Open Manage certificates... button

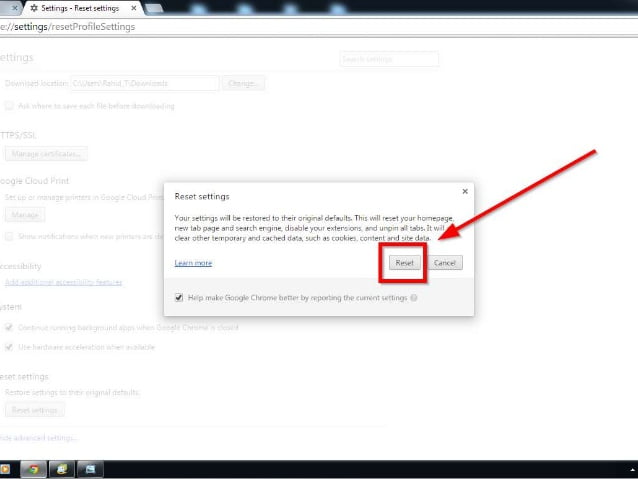coord(46,154)
